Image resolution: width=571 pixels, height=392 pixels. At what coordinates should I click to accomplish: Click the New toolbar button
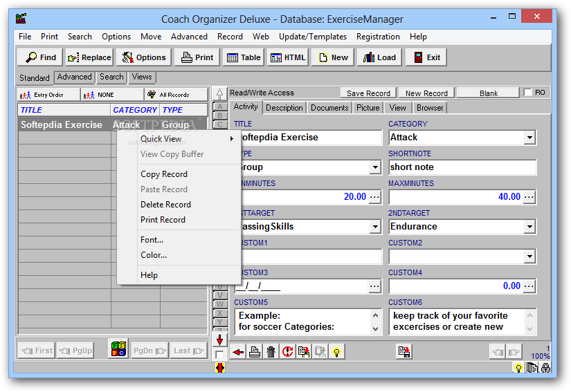(332, 57)
